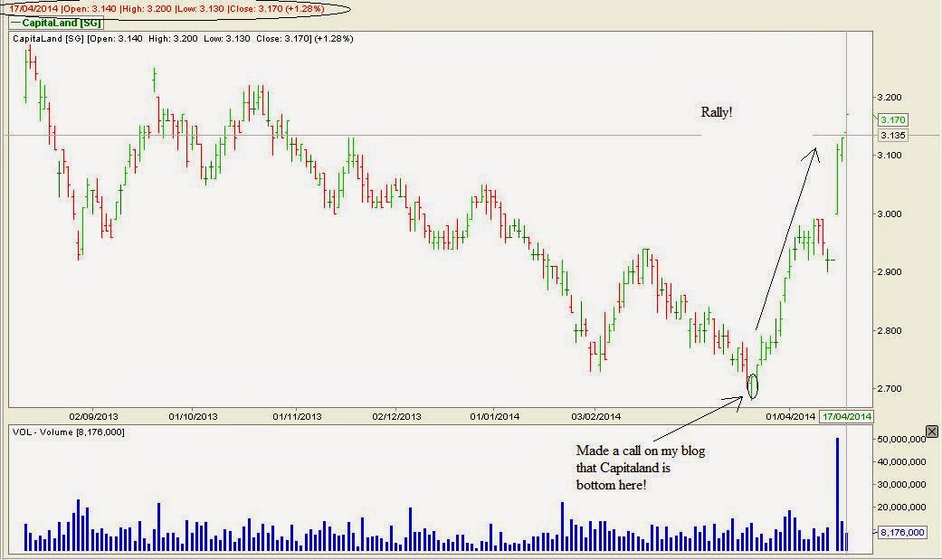Click the 3.135 crosshair price tag
Image resolution: width=942 pixels, height=560 pixels.
tap(893, 135)
